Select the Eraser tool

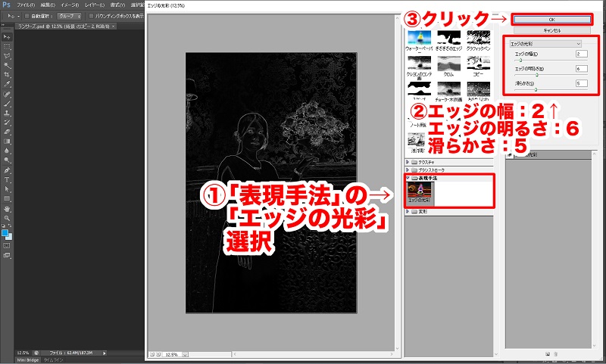7,132
